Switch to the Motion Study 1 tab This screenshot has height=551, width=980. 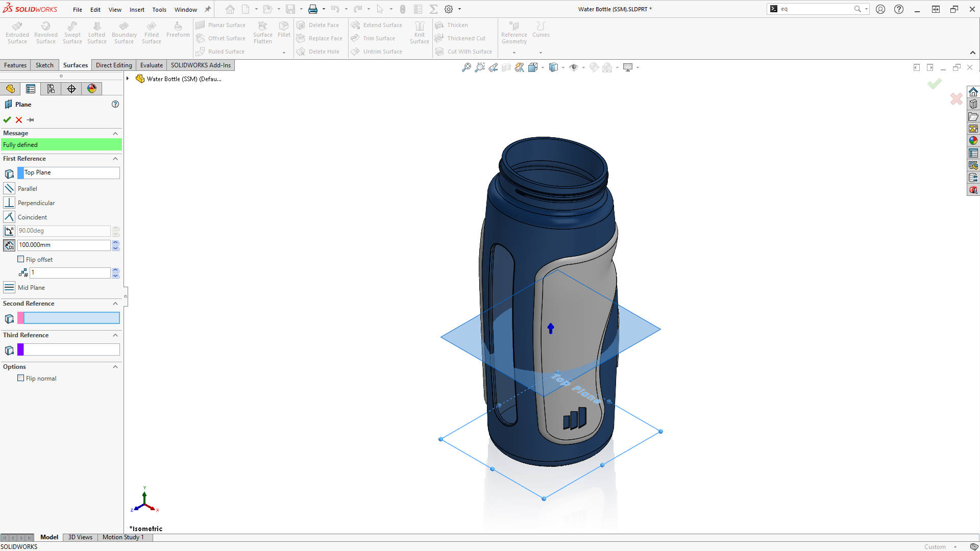pos(122,537)
